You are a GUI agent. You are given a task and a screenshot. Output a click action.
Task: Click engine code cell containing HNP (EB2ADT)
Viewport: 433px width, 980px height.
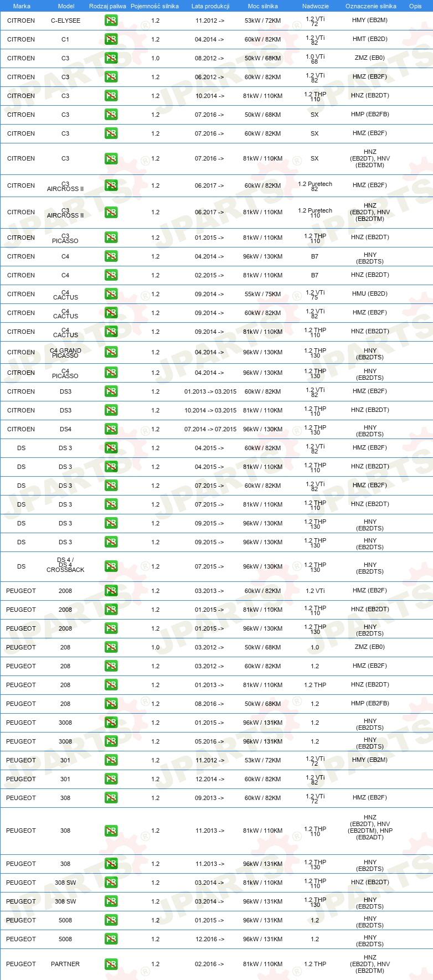point(370,827)
